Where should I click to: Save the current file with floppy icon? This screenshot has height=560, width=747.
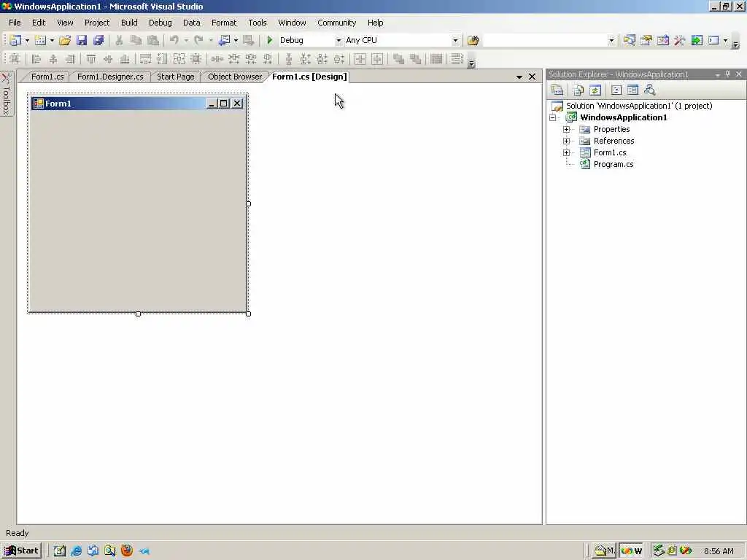pyautogui.click(x=82, y=41)
